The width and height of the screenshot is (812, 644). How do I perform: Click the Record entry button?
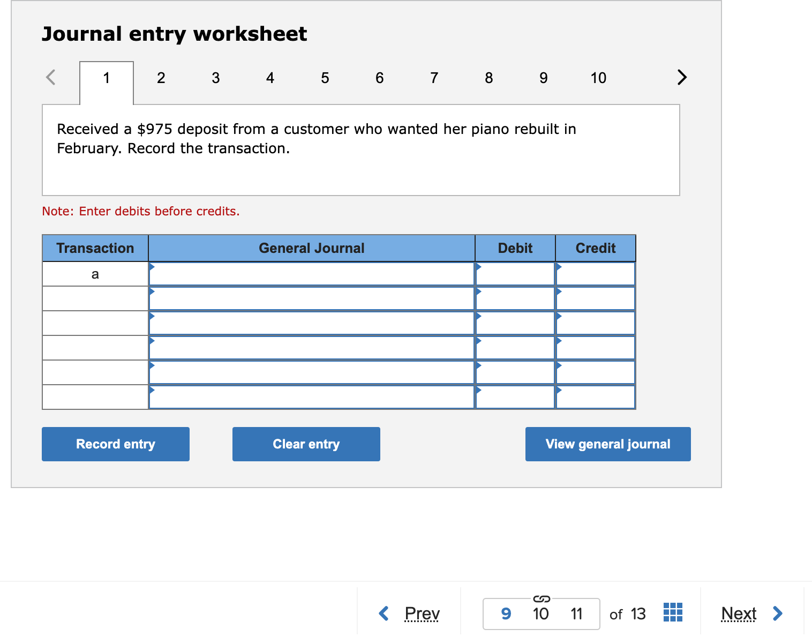tap(115, 444)
